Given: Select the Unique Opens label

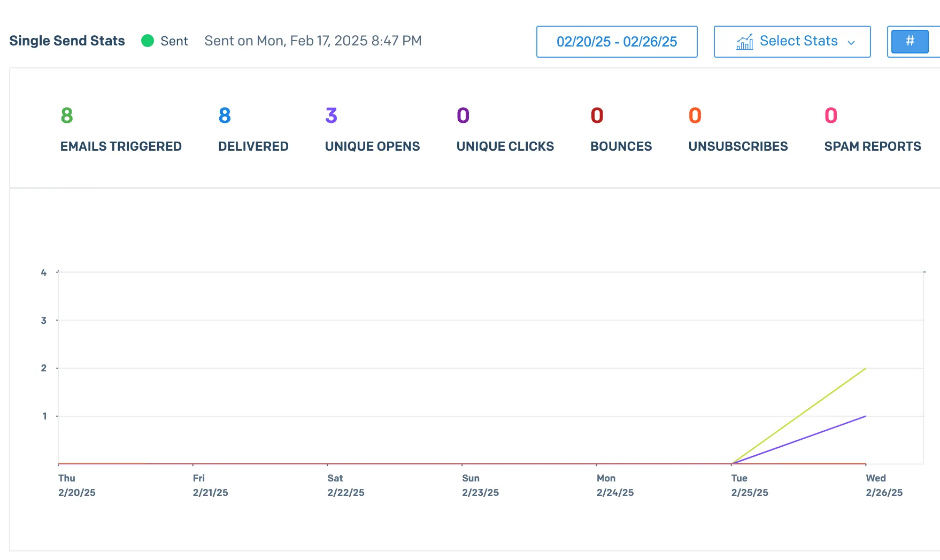Looking at the screenshot, I should [372, 146].
